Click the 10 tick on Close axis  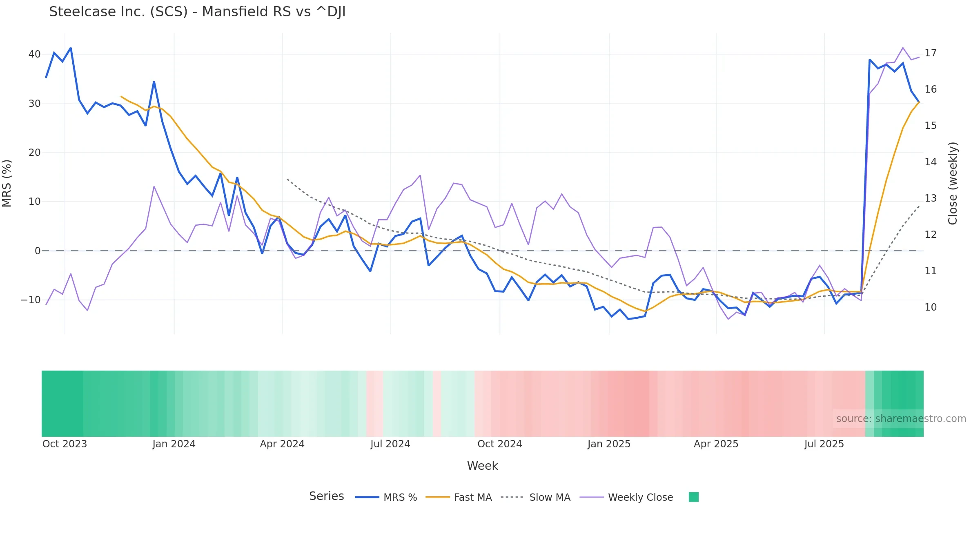(x=931, y=307)
